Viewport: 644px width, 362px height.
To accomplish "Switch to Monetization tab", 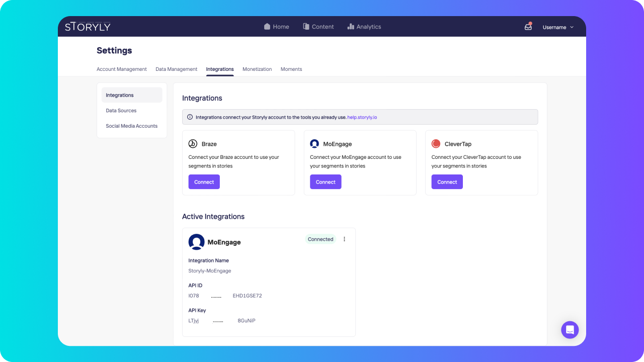I will tap(257, 69).
